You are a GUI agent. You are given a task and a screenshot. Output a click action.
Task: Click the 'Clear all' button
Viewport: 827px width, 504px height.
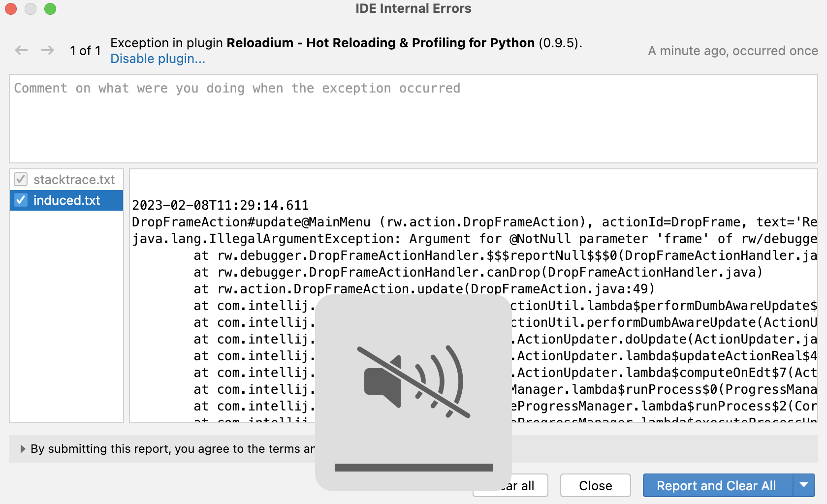coord(510,485)
